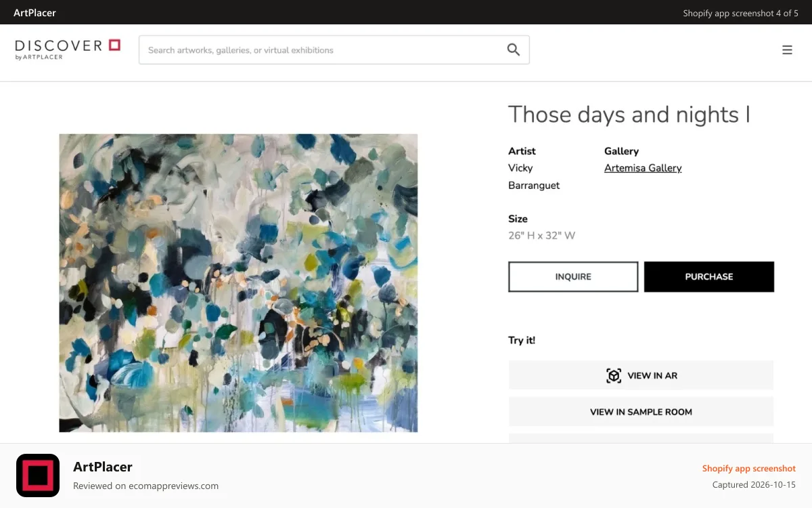Click VIEW IN SAMPLE ROOM button

click(x=641, y=412)
